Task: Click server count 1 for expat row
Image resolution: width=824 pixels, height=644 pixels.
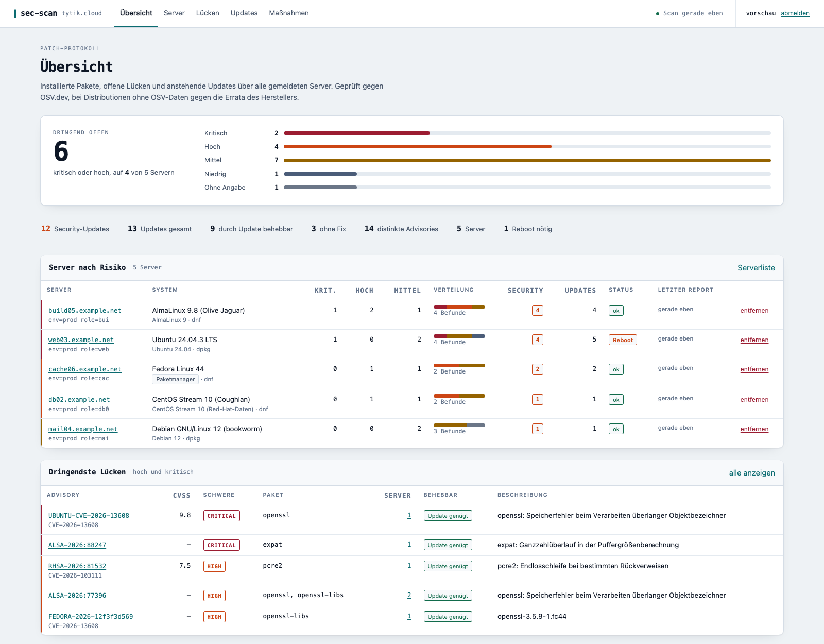Action: (x=409, y=545)
